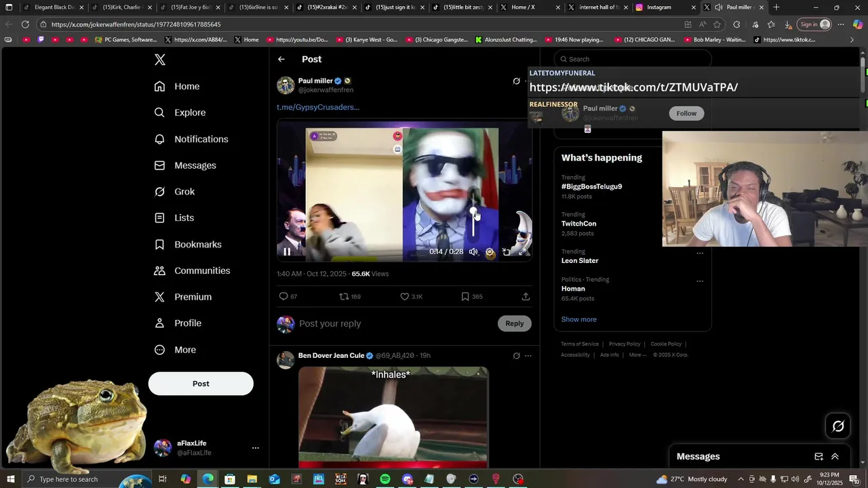Share Paul miller's post
The width and height of the screenshot is (868, 488).
(x=526, y=296)
